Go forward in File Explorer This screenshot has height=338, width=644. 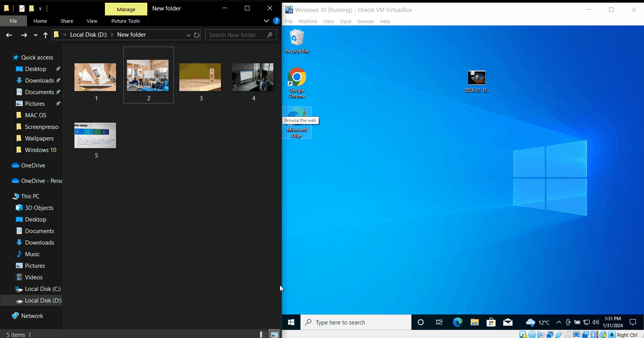tap(24, 35)
